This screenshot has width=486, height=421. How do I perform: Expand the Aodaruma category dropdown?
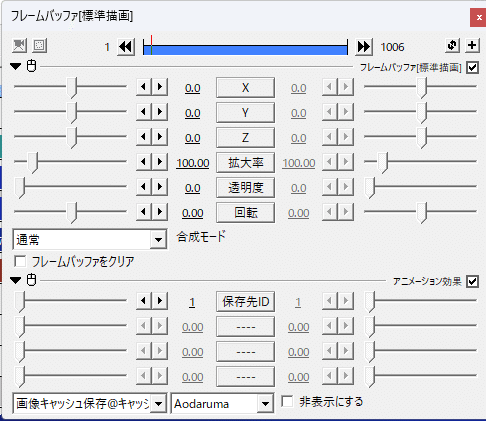pyautogui.click(x=222, y=404)
